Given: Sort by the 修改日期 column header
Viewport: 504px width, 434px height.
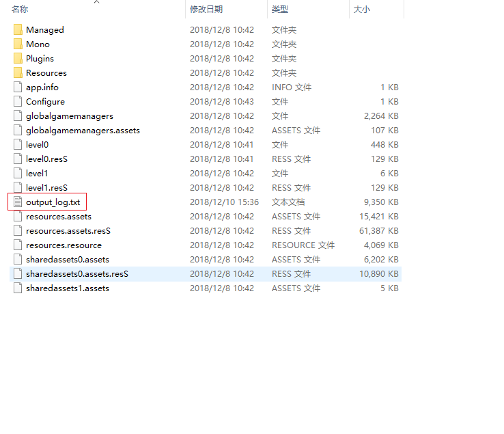Looking at the screenshot, I should pyautogui.click(x=206, y=10).
